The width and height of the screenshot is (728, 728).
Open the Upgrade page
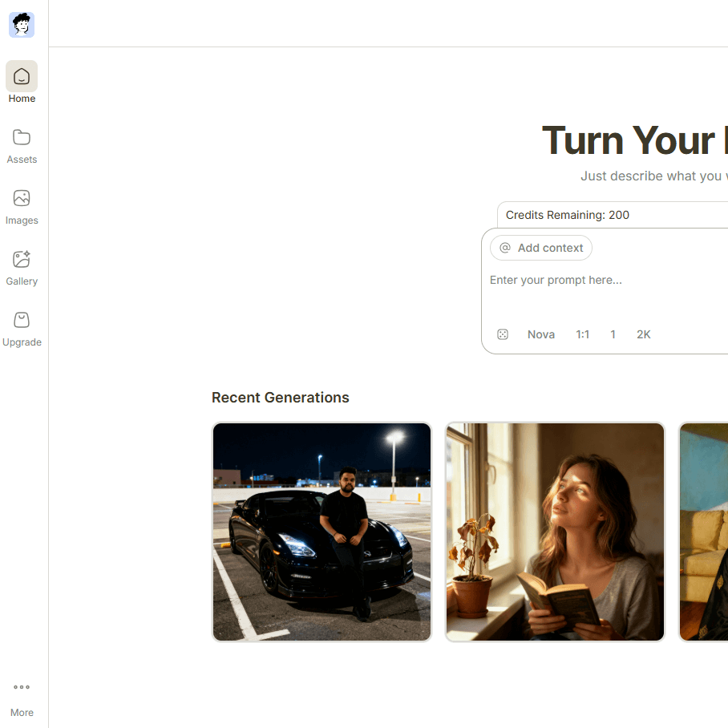coord(22,327)
